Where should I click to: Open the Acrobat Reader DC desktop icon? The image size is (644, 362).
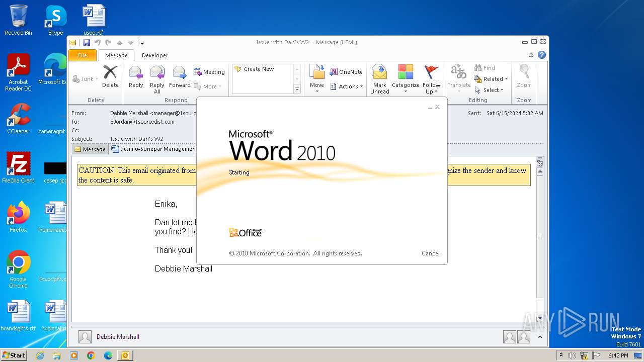(18, 72)
